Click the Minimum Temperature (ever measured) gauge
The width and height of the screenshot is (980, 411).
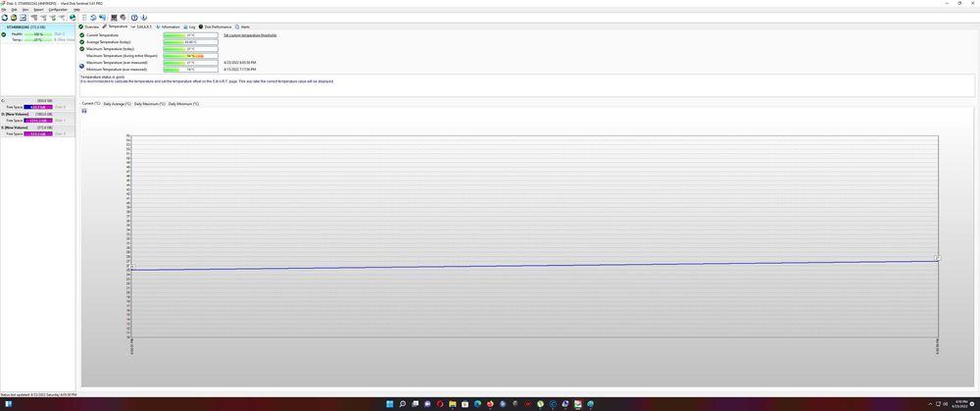tap(191, 70)
